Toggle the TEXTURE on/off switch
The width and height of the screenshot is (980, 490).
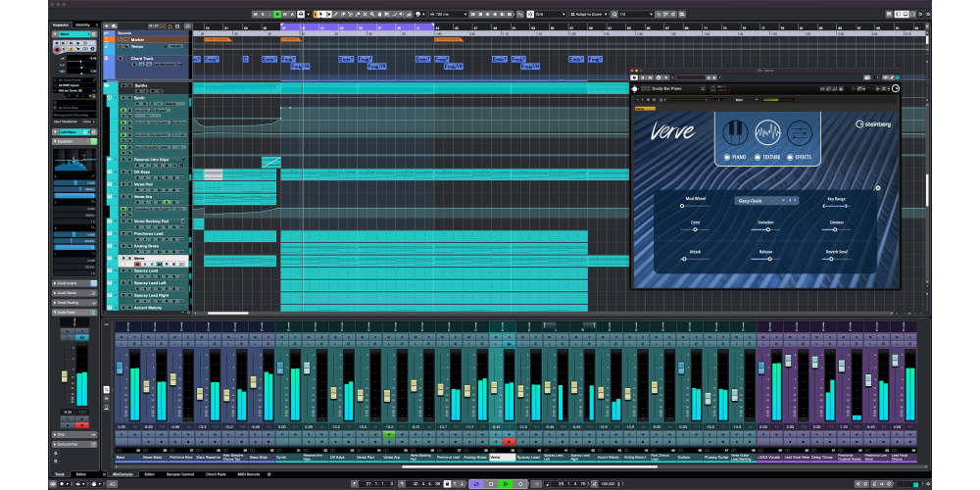[758, 157]
